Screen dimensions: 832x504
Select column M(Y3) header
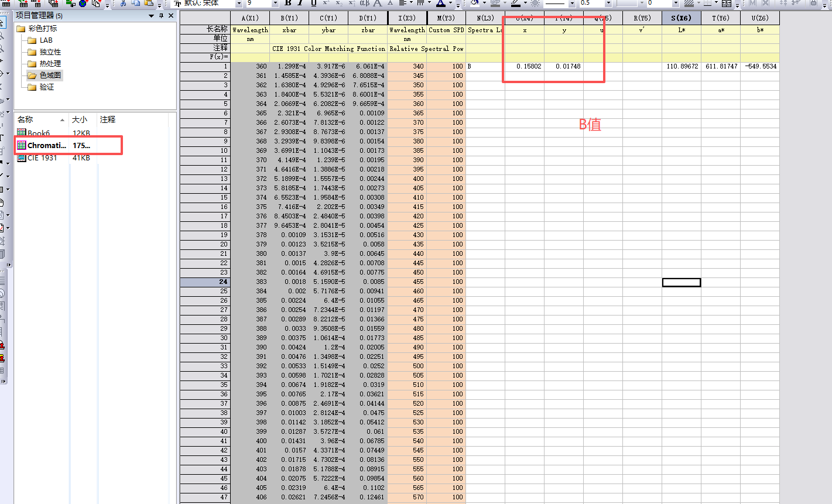(446, 18)
